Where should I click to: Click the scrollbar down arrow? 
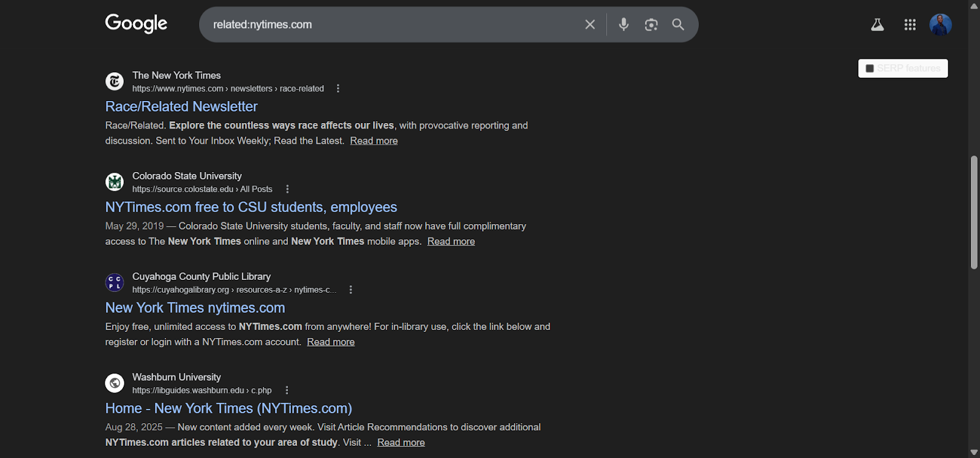click(x=974, y=452)
